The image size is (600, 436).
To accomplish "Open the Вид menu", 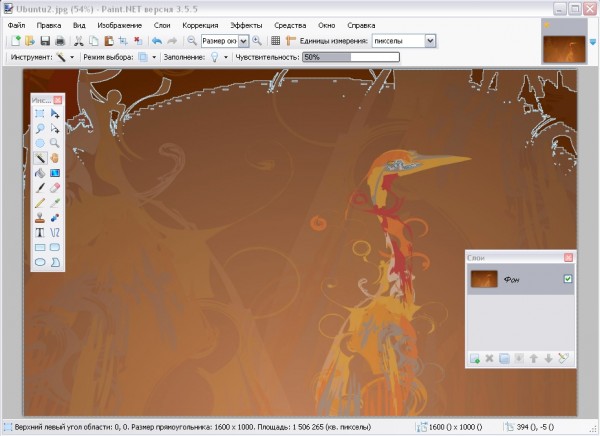I will tap(79, 26).
